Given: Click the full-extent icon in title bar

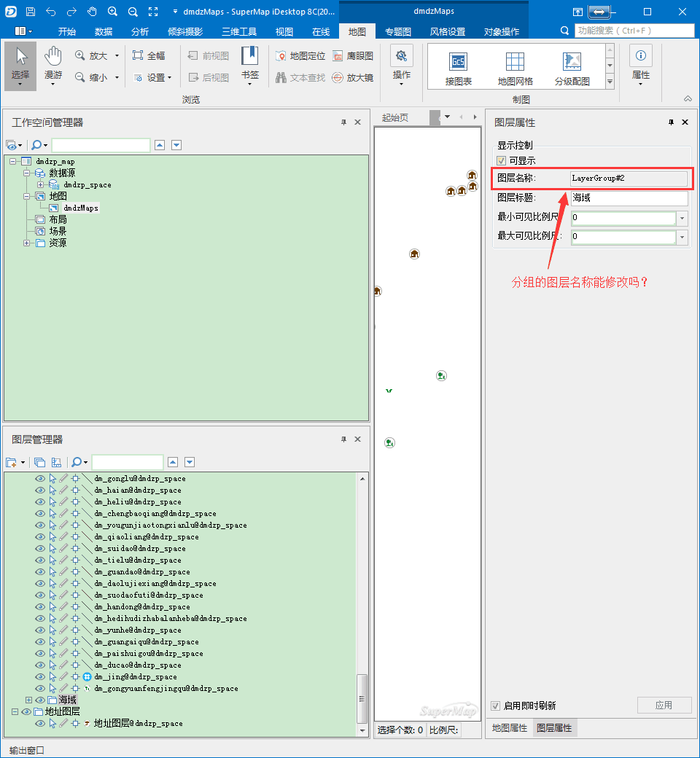Looking at the screenshot, I should [x=153, y=12].
